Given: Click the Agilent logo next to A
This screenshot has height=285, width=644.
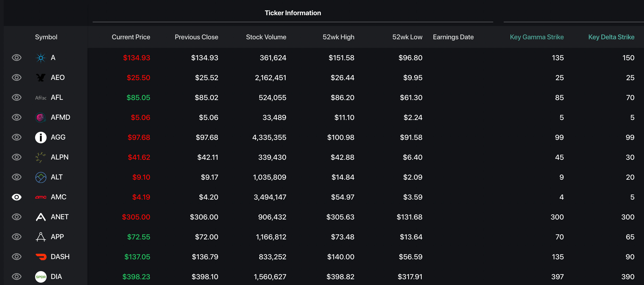Looking at the screenshot, I should pos(41,58).
